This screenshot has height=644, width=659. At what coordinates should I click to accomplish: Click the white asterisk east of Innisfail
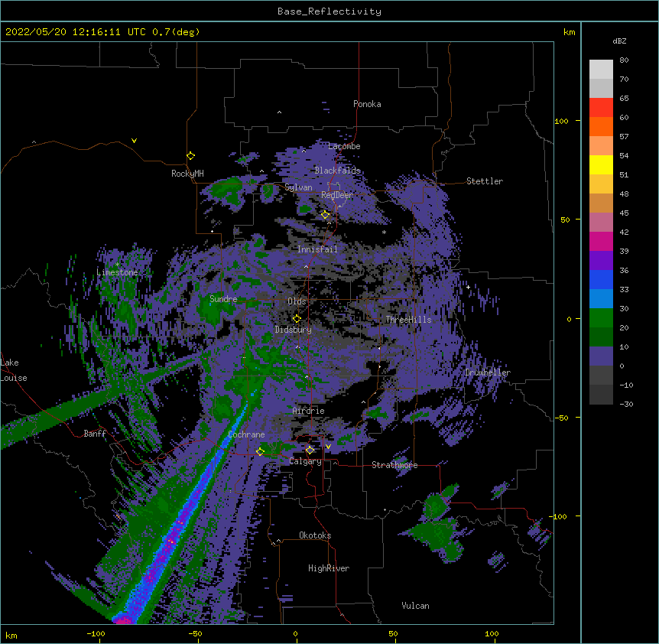coord(384,233)
